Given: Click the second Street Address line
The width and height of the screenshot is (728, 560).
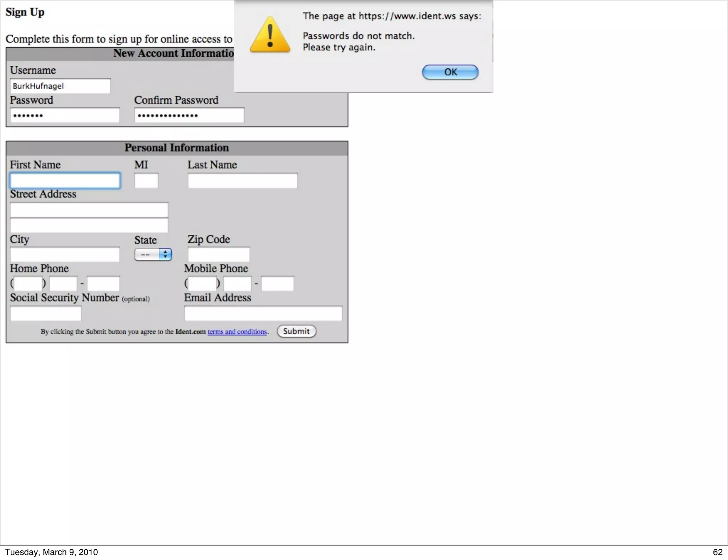Looking at the screenshot, I should click(89, 226).
